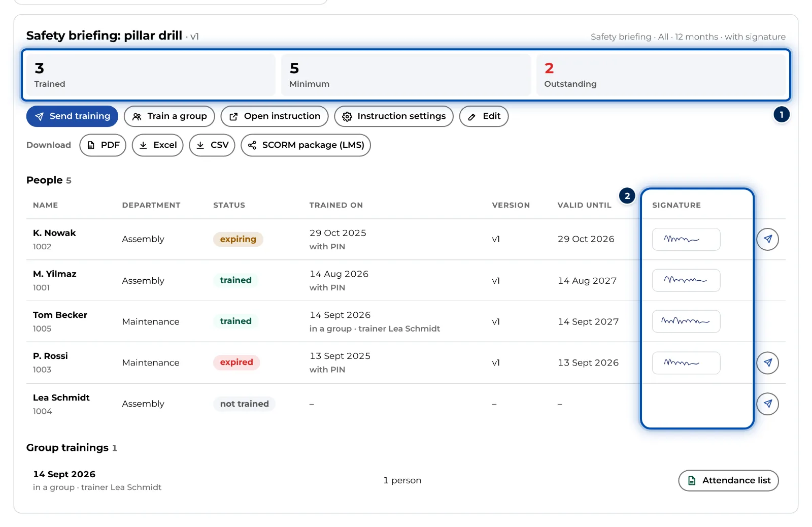Click valid until date 29 Oct 2026
This screenshot has width=812, height=527.
[x=586, y=239]
